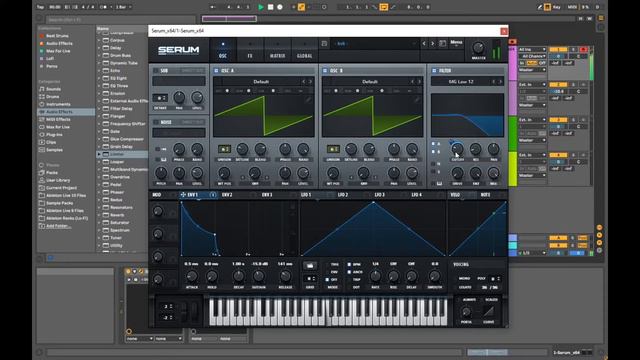This screenshot has height=360, width=640.
Task: Go to previous Serum preset arrow
Action: pos(424,43)
